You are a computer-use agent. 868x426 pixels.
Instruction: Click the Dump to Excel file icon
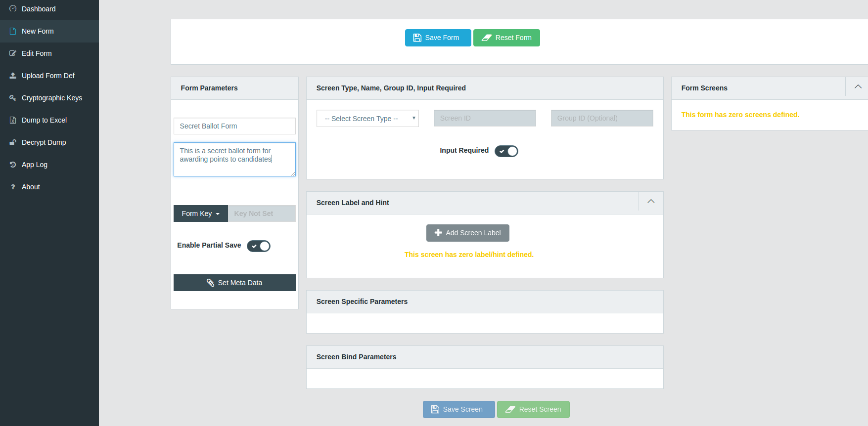(x=13, y=120)
